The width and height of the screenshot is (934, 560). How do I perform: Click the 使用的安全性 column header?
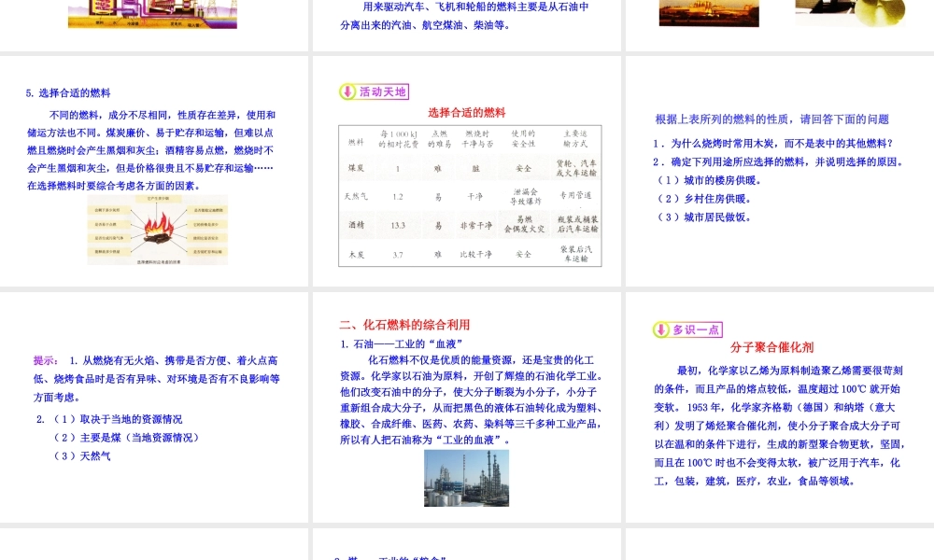point(524,139)
